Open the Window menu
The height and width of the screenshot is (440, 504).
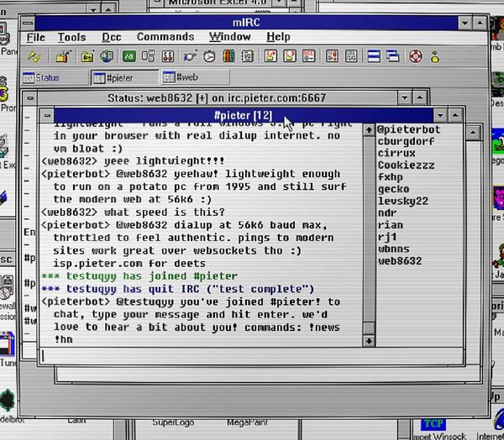pyautogui.click(x=230, y=37)
